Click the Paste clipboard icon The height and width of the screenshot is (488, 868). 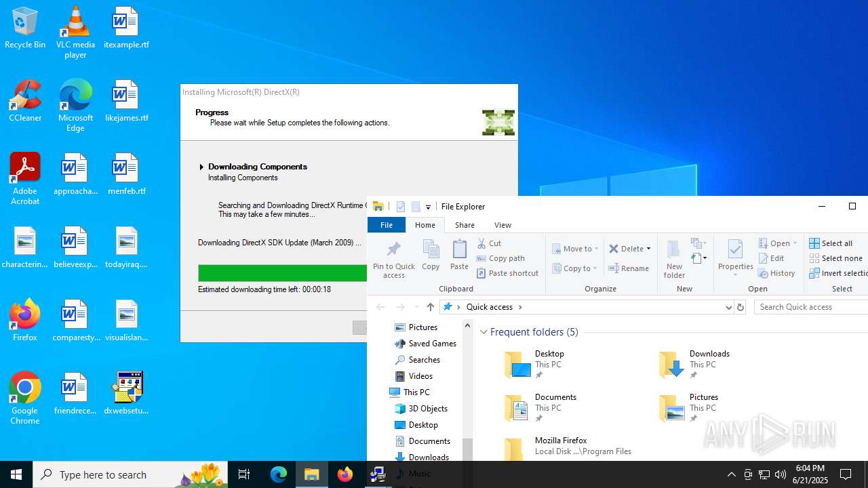click(x=459, y=255)
